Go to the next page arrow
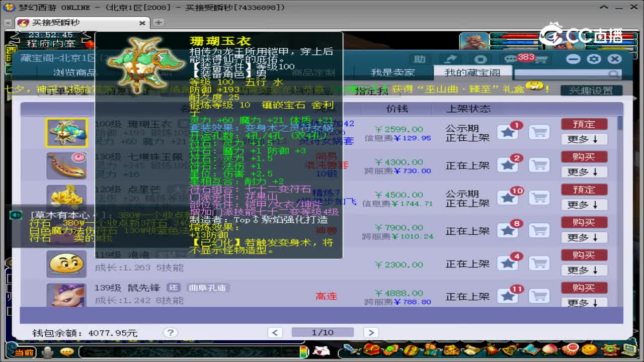The height and width of the screenshot is (362, 644). coord(371,332)
